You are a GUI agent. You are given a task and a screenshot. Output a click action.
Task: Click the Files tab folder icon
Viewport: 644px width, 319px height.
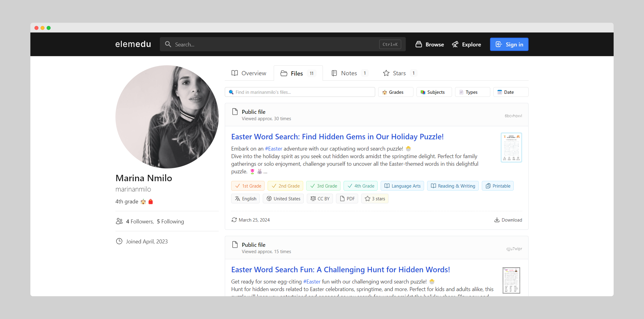tap(284, 73)
